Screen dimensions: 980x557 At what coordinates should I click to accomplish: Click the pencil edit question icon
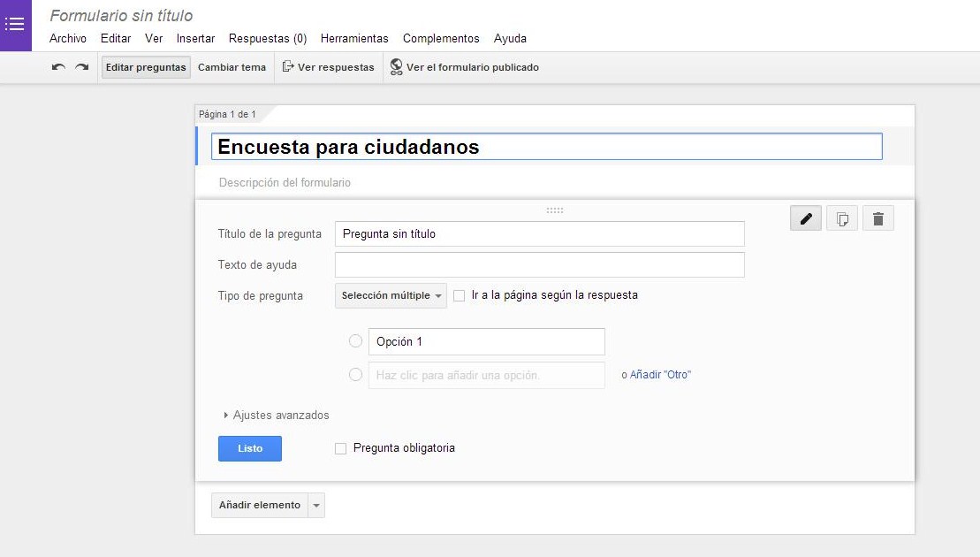coord(806,219)
